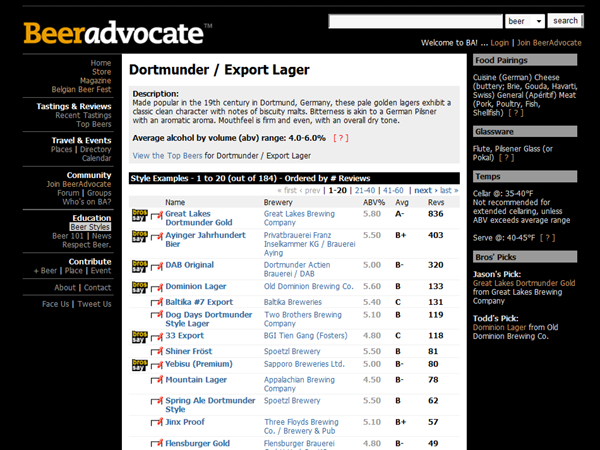Open the Login link

point(500,43)
